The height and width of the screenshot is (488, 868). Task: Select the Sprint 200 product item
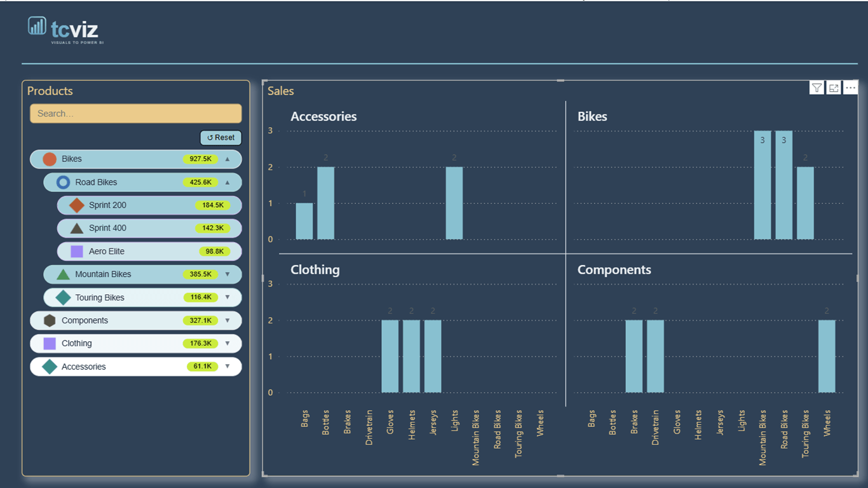(149, 205)
